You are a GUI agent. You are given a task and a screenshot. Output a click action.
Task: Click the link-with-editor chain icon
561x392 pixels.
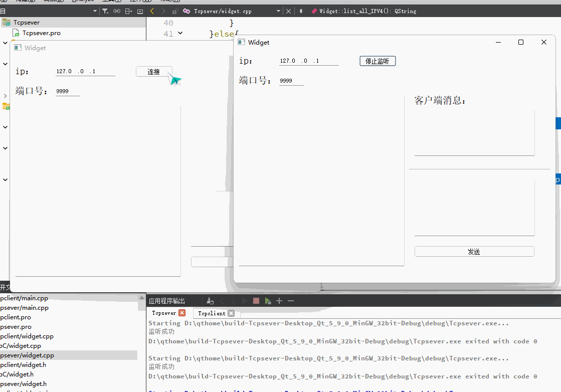(117, 11)
